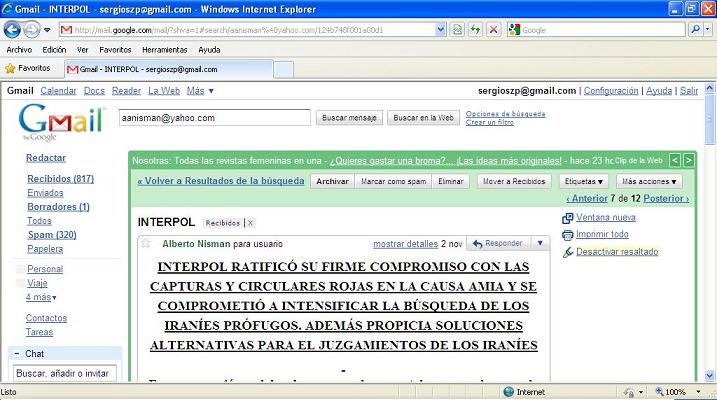Open the Más acciones dropdown
717x400 pixels.
[649, 181]
